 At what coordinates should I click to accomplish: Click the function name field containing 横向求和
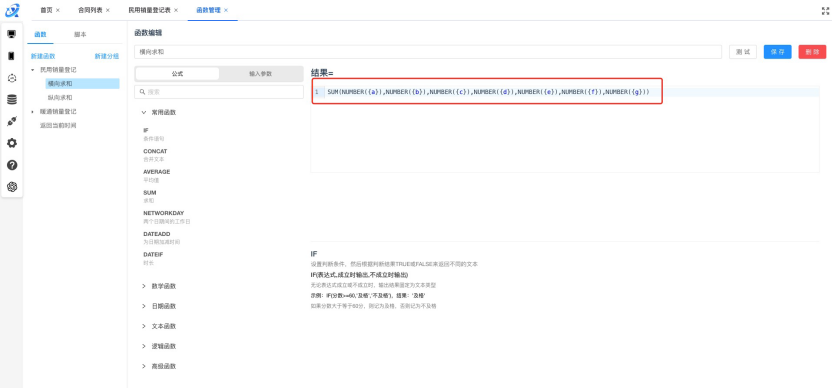click(428, 52)
